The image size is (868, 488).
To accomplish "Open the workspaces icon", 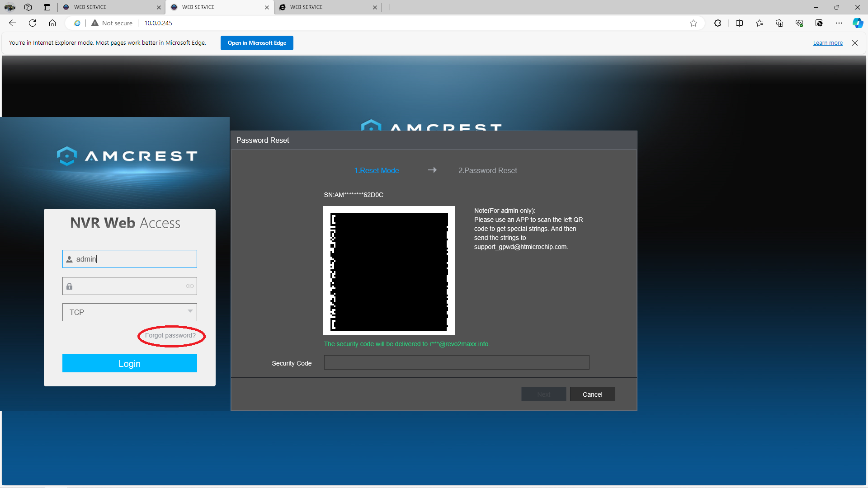I will coord(28,7).
